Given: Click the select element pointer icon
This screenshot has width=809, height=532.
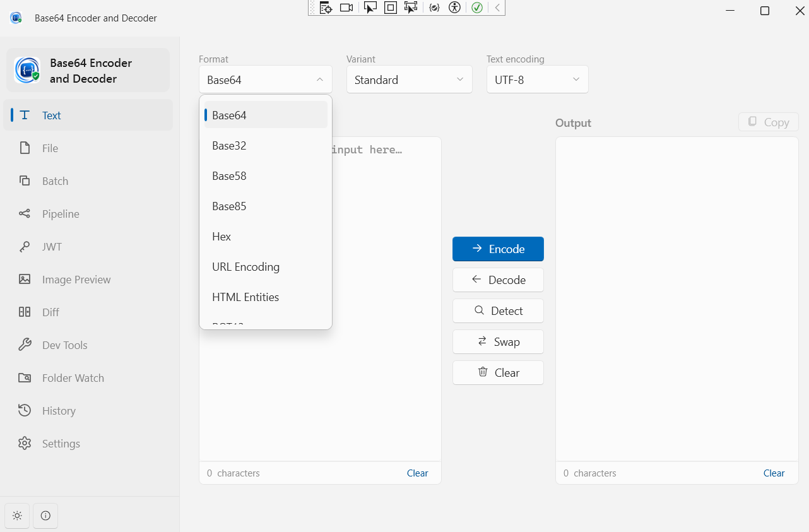Looking at the screenshot, I should tap(370, 8).
